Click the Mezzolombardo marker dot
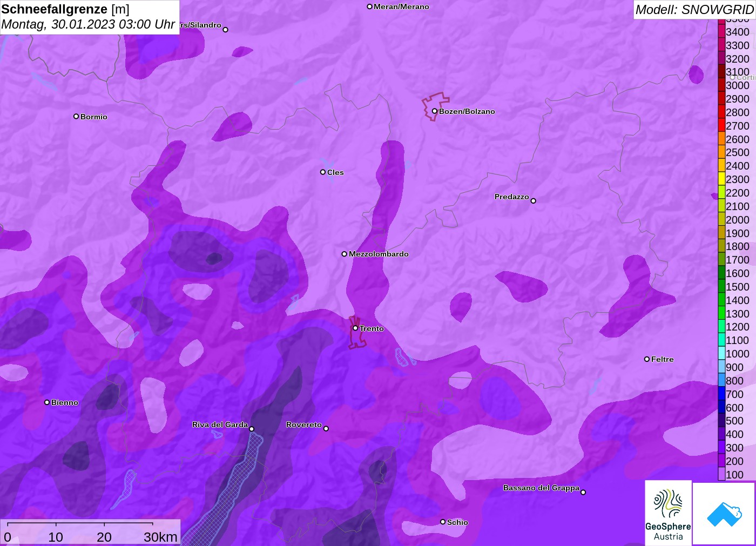The width and height of the screenshot is (756, 546). coord(345,254)
